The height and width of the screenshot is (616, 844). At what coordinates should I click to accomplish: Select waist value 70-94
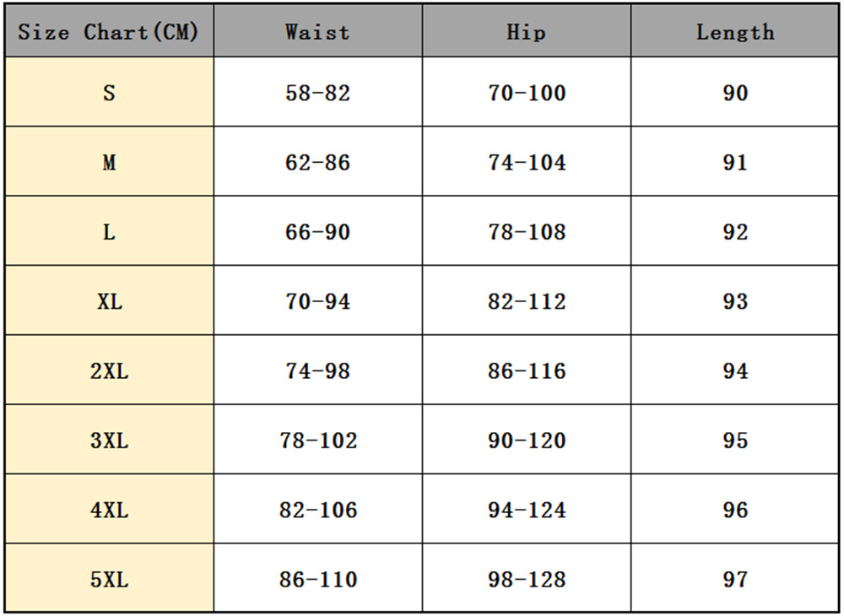click(x=317, y=301)
